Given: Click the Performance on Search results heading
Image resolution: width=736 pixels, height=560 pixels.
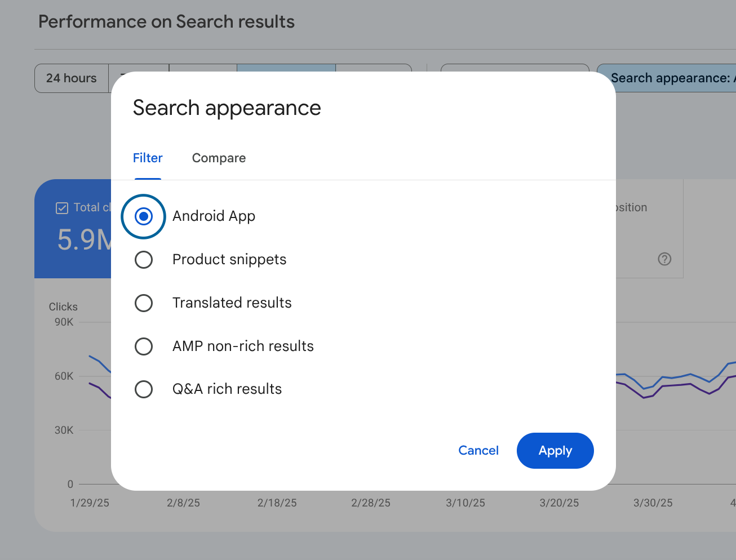Looking at the screenshot, I should (x=166, y=21).
